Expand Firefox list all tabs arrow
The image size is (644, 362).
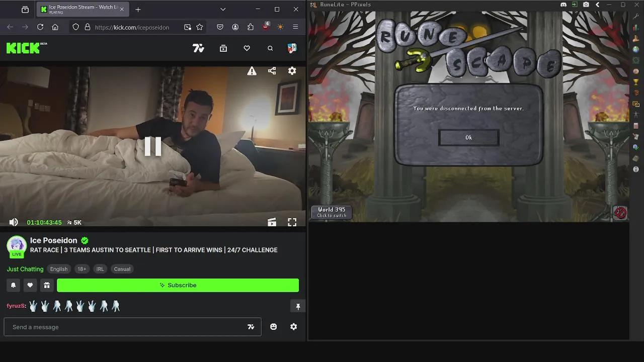point(223,10)
